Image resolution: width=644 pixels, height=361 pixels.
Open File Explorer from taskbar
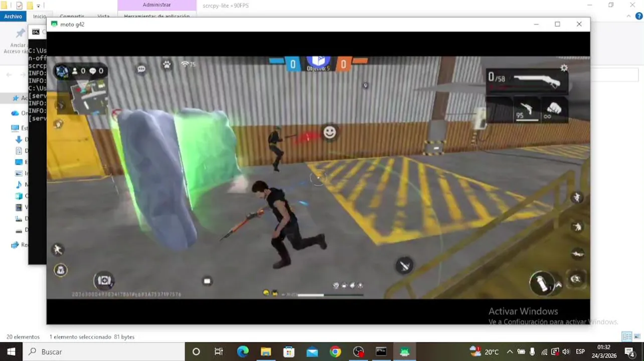pyautogui.click(x=266, y=351)
